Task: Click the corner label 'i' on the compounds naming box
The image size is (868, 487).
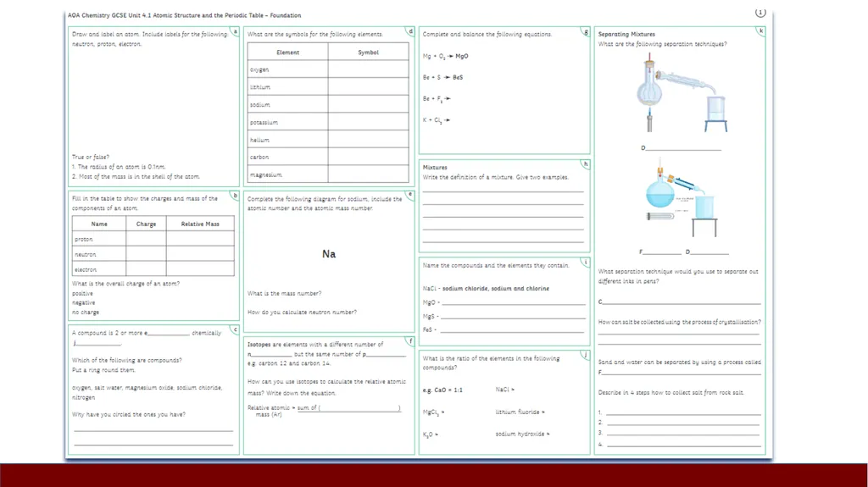Action: coord(586,262)
